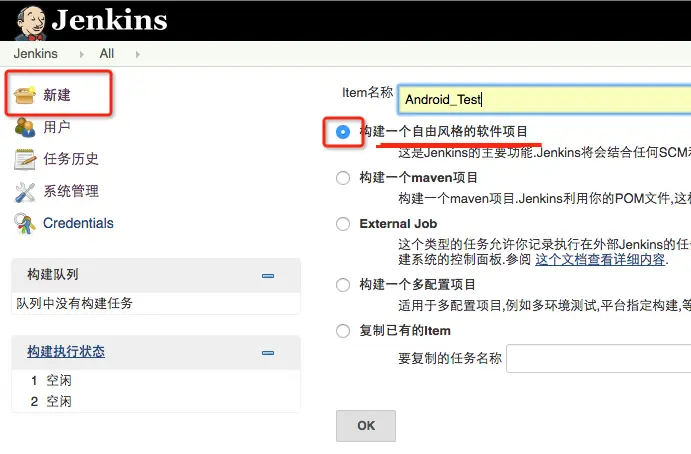Expand arrow after All breadcrumb
This screenshot has height=454, width=691.
(137, 54)
